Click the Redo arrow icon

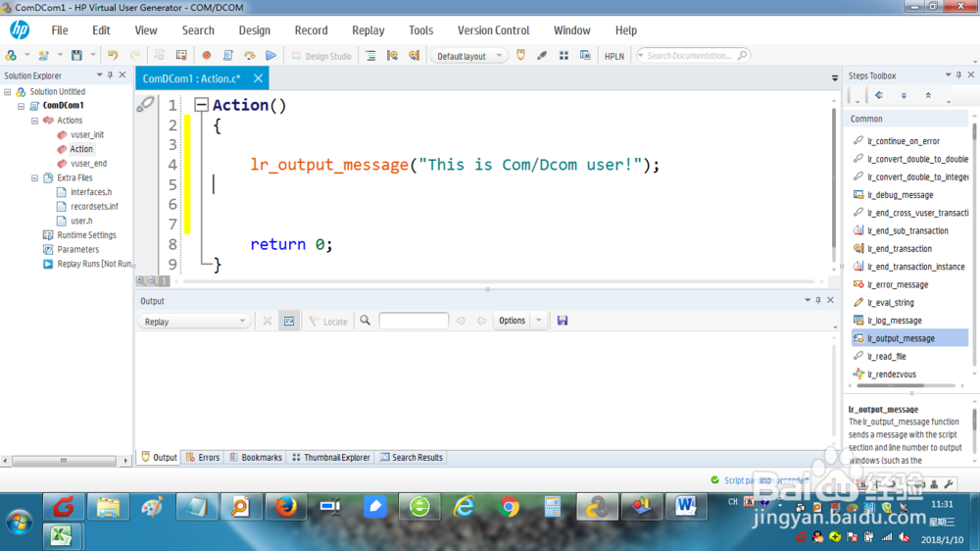[x=135, y=56]
